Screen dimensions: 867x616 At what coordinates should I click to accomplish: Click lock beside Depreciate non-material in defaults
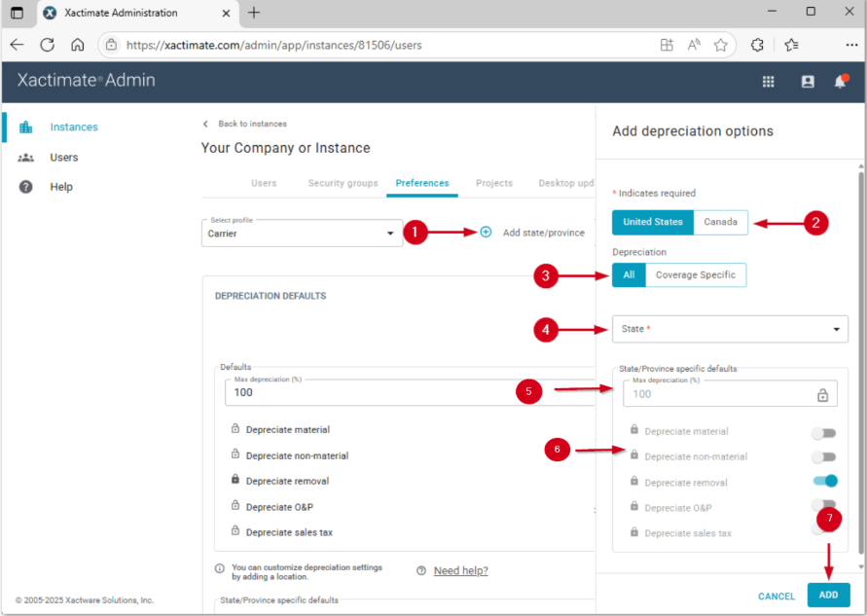(x=235, y=454)
